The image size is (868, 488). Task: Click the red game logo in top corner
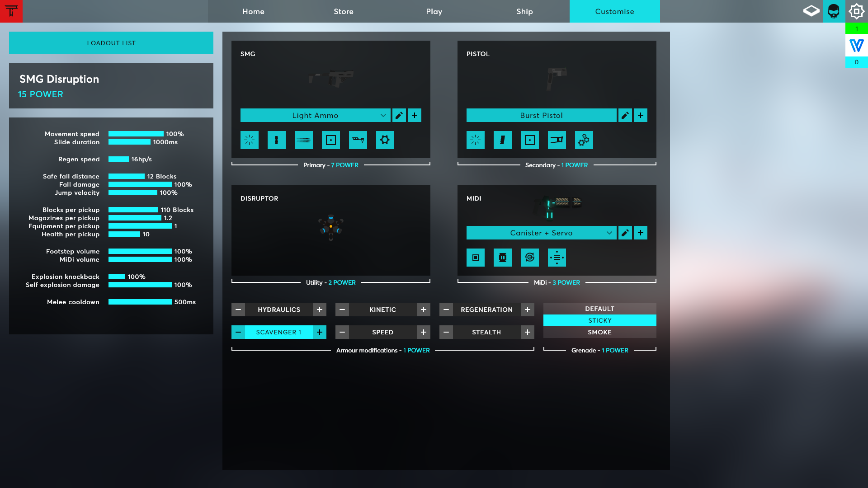11,11
